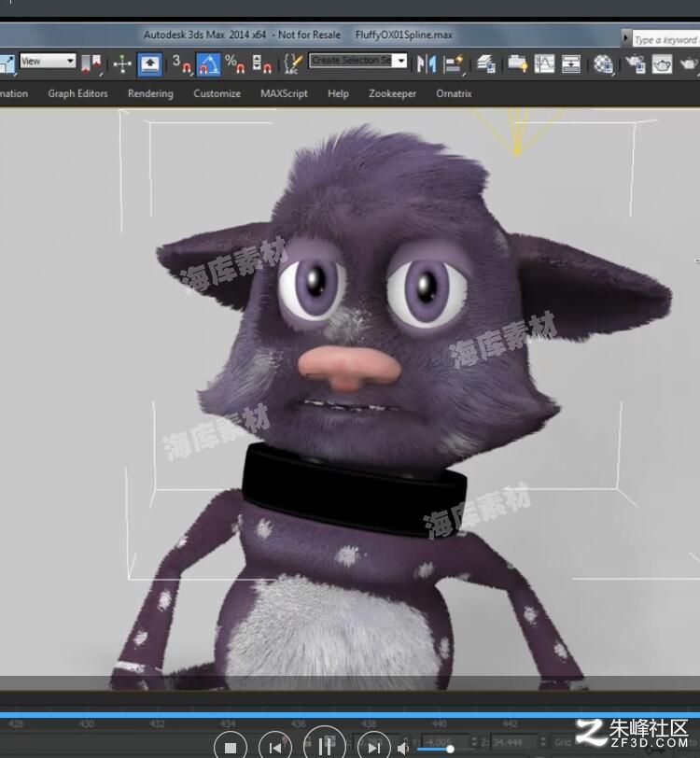Screen dimensions: 700x758
Task: Open the Rendering menu
Action: [x=150, y=93]
